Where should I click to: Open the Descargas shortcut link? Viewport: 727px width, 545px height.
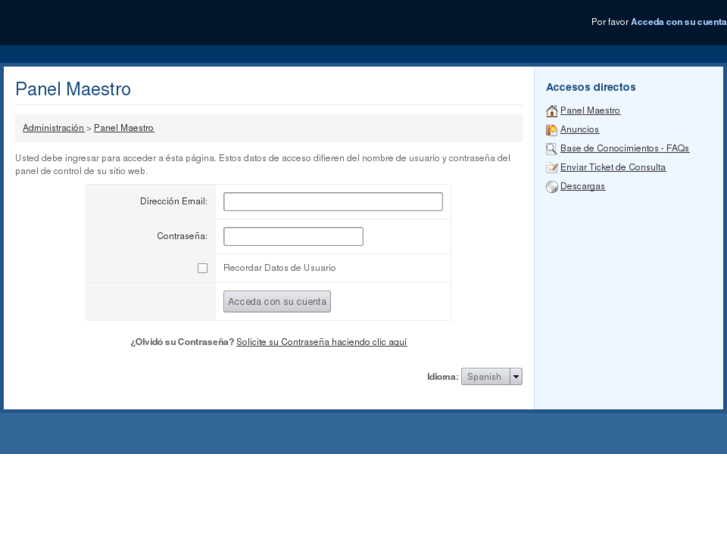tap(582, 186)
